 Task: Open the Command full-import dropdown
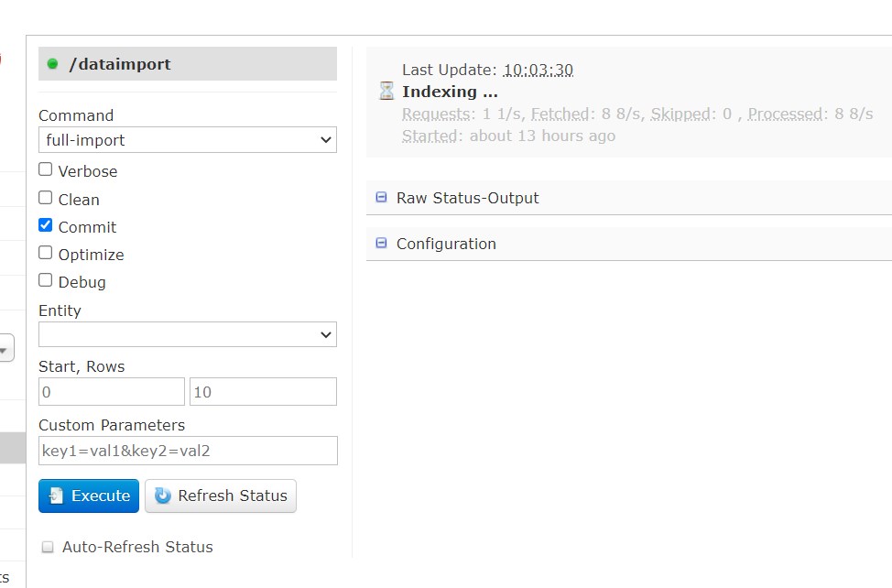pos(188,140)
